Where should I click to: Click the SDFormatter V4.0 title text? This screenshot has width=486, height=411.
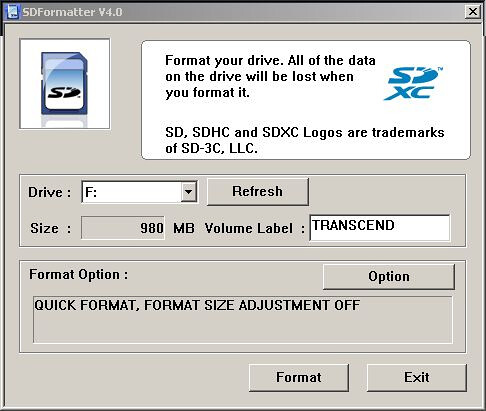[x=72, y=12]
